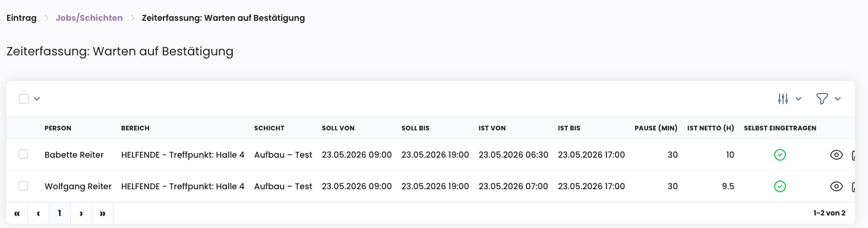Viewport: 868px width, 228px height.
Task: Expand the column settings dropdown chevron
Action: pyautogui.click(x=798, y=99)
